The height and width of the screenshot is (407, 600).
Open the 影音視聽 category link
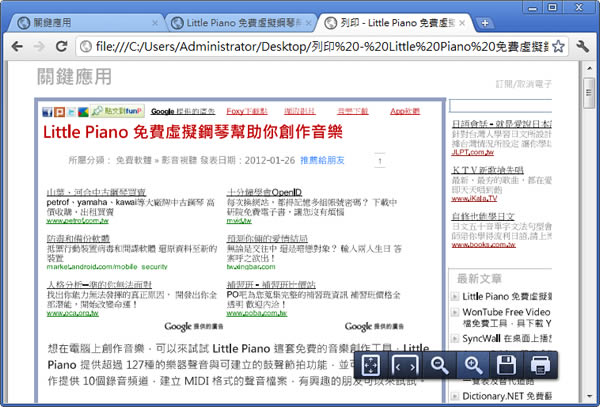coord(179,160)
